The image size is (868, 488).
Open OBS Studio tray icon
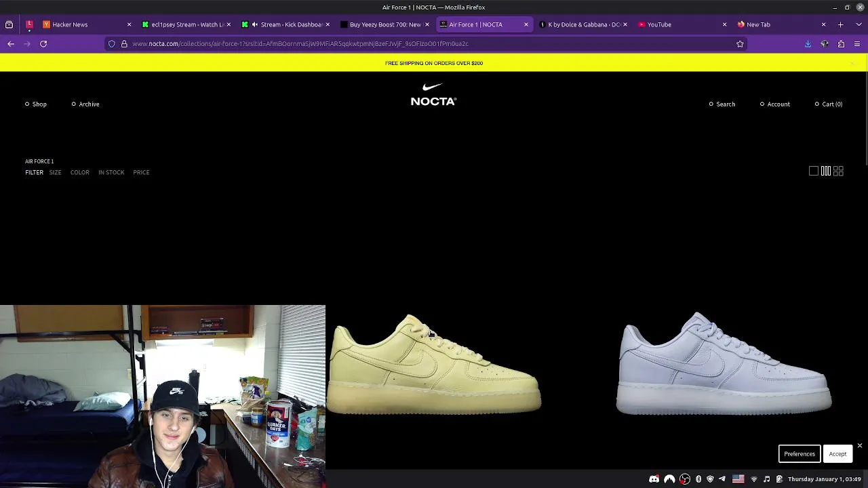(x=685, y=479)
